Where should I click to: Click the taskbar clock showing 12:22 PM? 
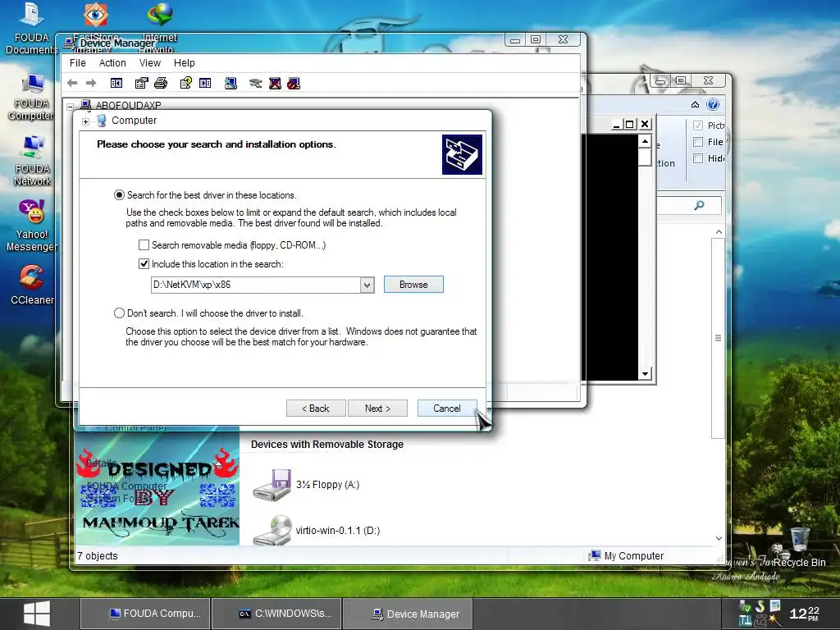pos(804,614)
